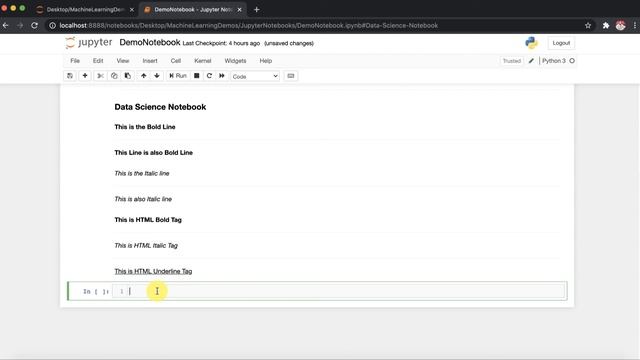Paste cells below icon
The image size is (640, 360).
click(128, 76)
